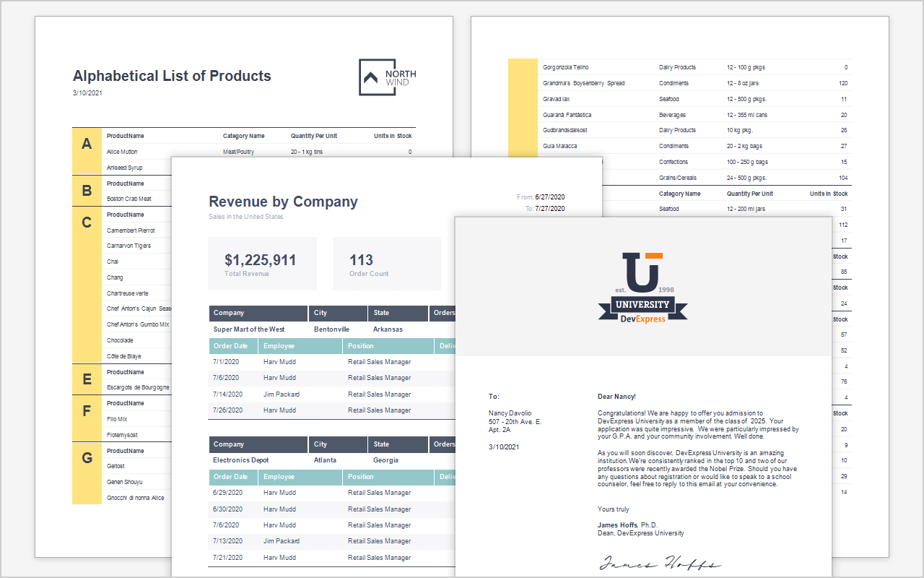Select the Gorgonzola Telino product row

click(694, 67)
